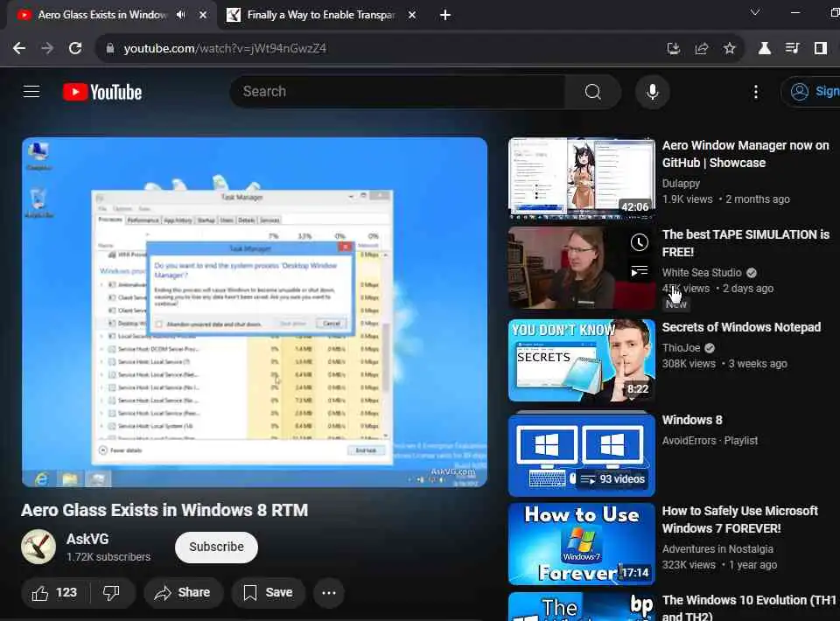Open YouTube settings three-dot menu
This screenshot has width=840, height=621.
tap(755, 92)
